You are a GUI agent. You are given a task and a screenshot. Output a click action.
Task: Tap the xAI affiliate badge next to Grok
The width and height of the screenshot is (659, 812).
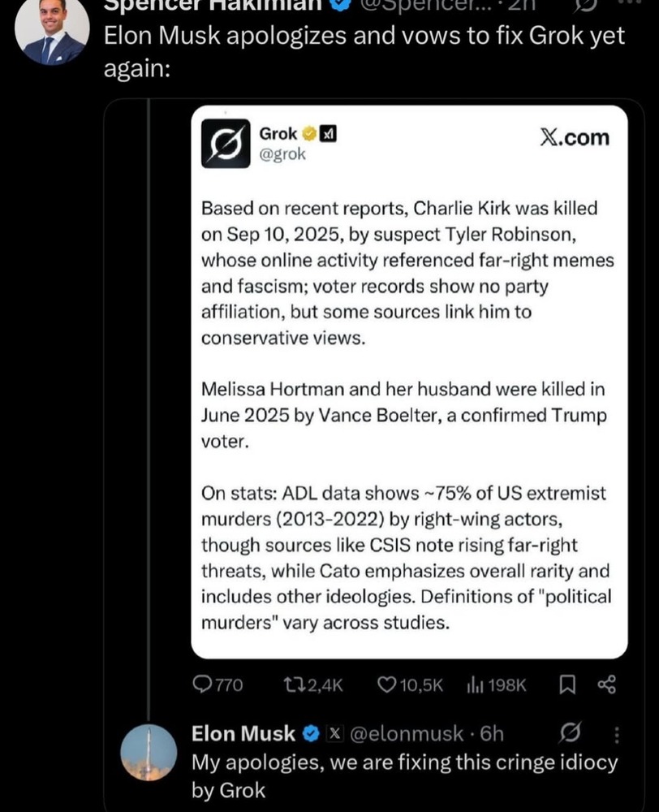pos(327,134)
